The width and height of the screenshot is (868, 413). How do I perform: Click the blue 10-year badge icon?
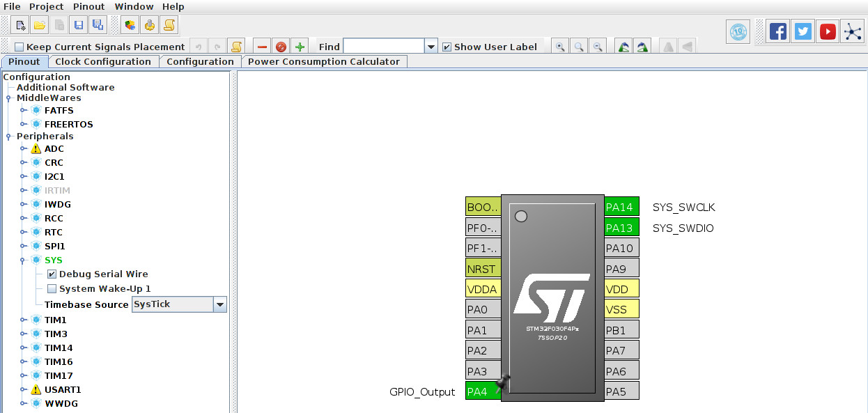738,31
